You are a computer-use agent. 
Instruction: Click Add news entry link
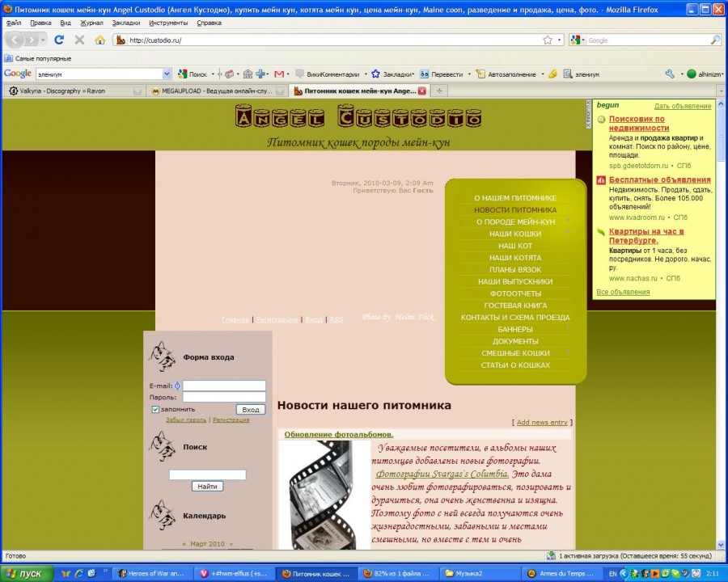(x=542, y=422)
